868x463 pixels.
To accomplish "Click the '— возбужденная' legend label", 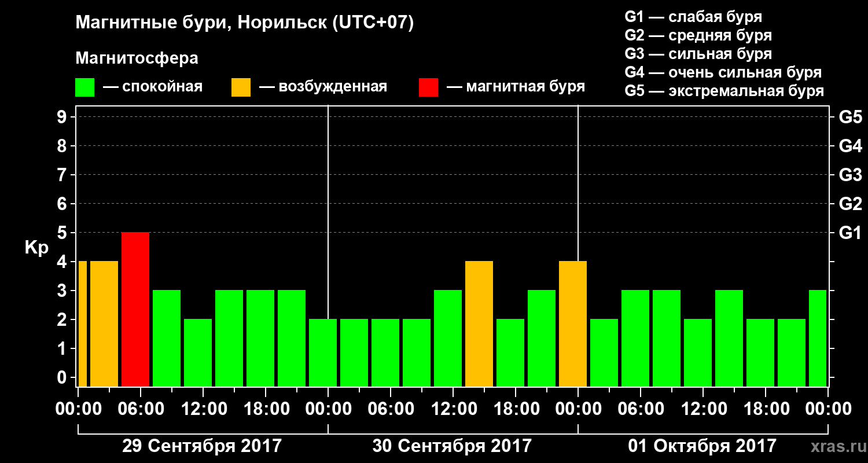I will [x=323, y=87].
